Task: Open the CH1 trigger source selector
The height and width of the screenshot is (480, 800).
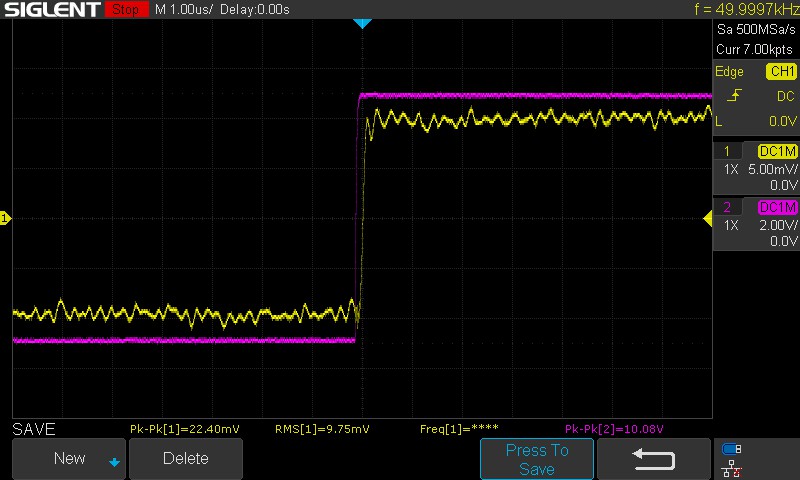Action: 781,72
